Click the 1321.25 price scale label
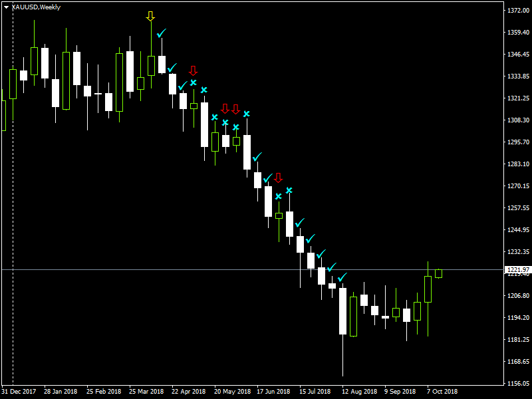Image resolution: width=532 pixels, height=399 pixels. click(518, 98)
